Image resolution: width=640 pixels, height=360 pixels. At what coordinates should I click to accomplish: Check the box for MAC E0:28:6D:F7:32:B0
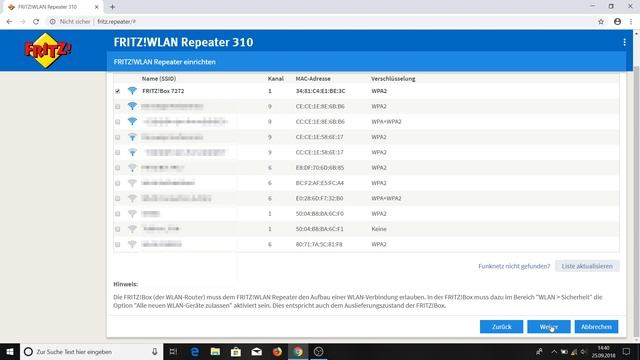point(118,198)
